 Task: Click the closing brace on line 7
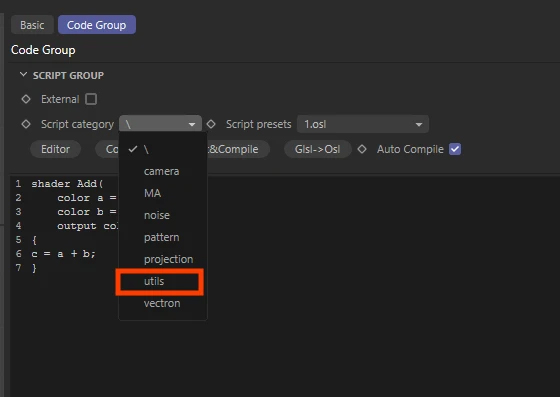coord(34,268)
